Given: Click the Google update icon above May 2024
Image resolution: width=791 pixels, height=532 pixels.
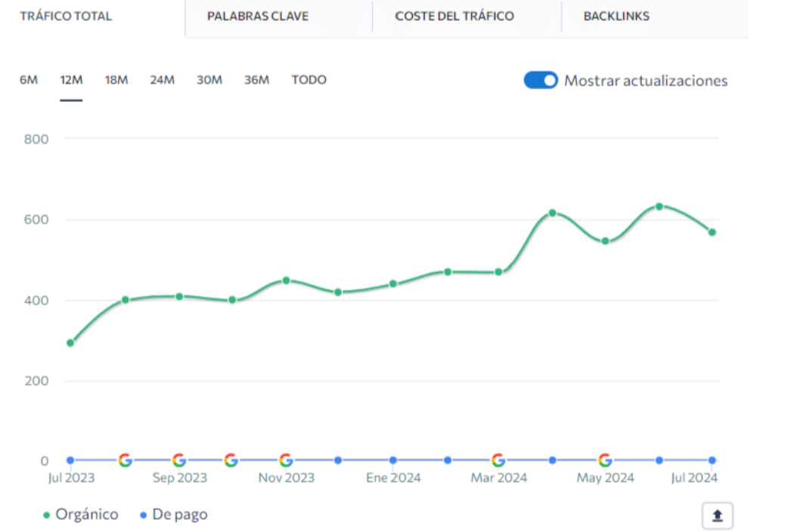Looking at the screenshot, I should pyautogui.click(x=605, y=460).
